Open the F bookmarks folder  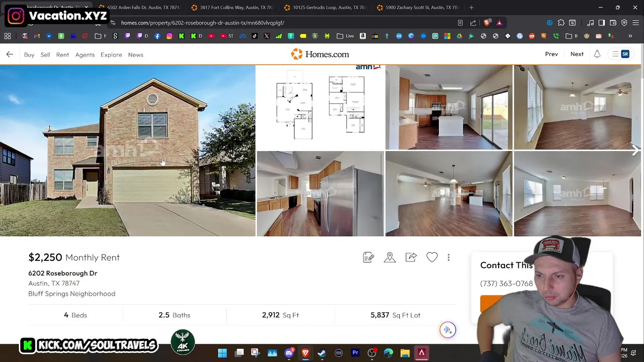tap(101, 36)
